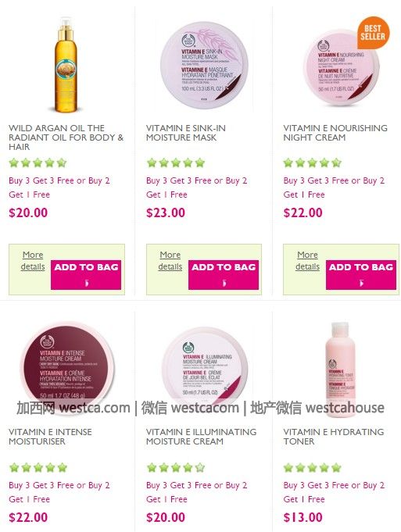401x532 pixels.
Task: Click Best Seller badge on Night Cream
Action: pos(373,33)
